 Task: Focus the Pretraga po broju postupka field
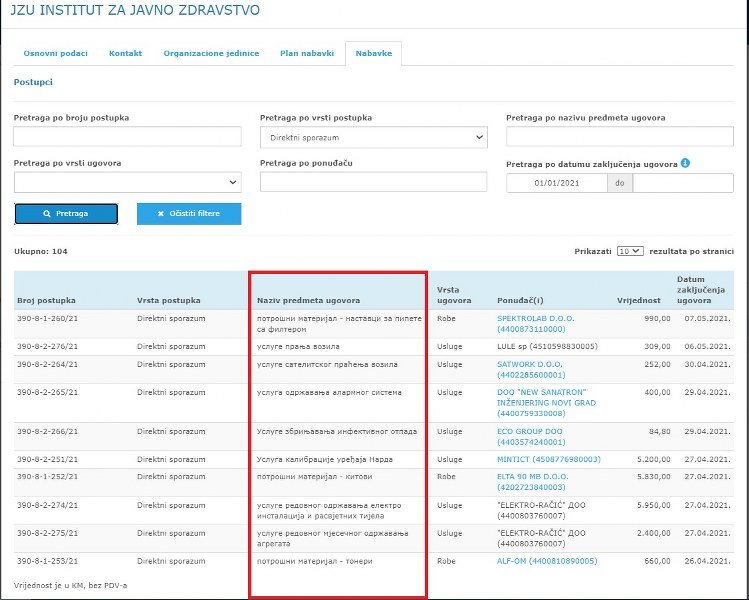(127, 137)
